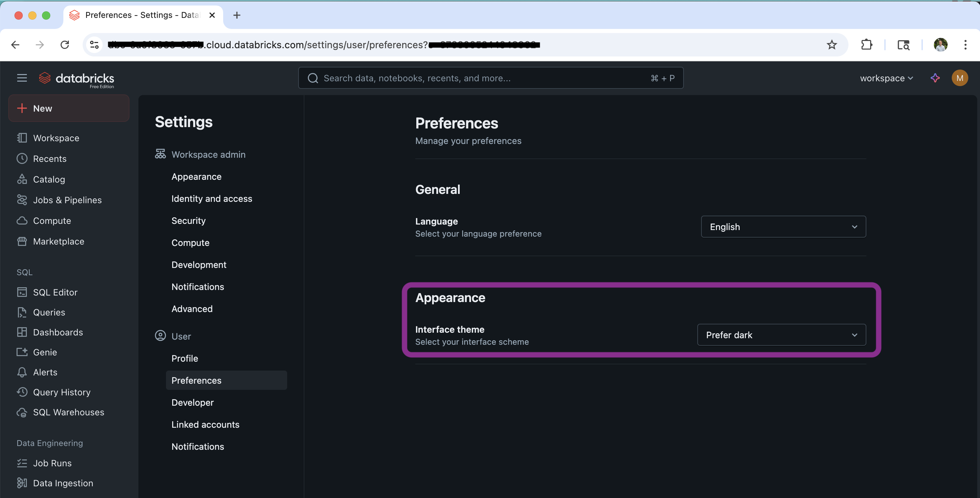Image resolution: width=980 pixels, height=498 pixels.
Task: Reload the page in the browser
Action: 65,45
